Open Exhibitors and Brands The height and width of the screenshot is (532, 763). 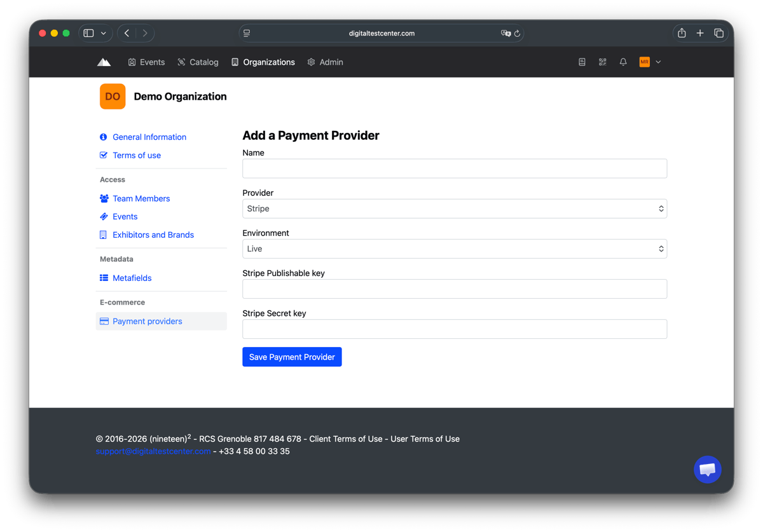tap(153, 235)
